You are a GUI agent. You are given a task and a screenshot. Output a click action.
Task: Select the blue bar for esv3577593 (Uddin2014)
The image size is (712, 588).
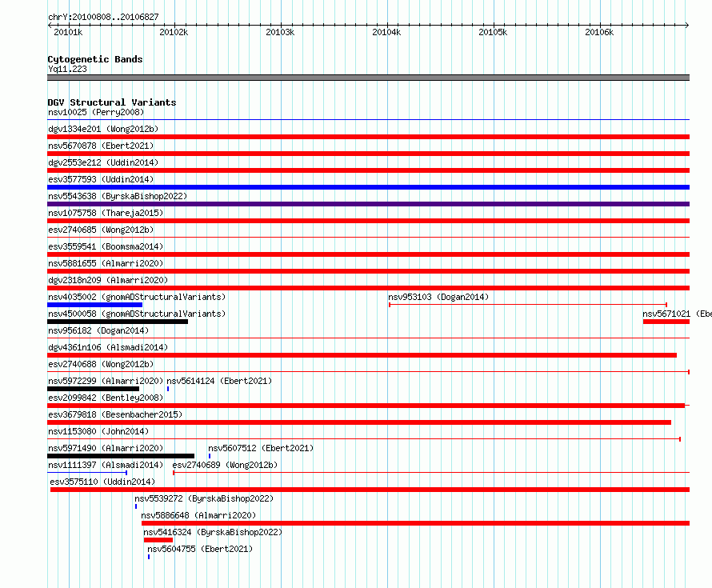tap(368, 187)
